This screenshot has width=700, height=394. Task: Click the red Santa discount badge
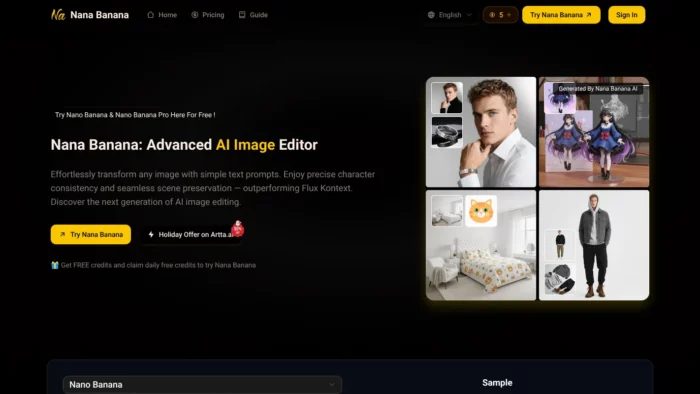click(238, 228)
